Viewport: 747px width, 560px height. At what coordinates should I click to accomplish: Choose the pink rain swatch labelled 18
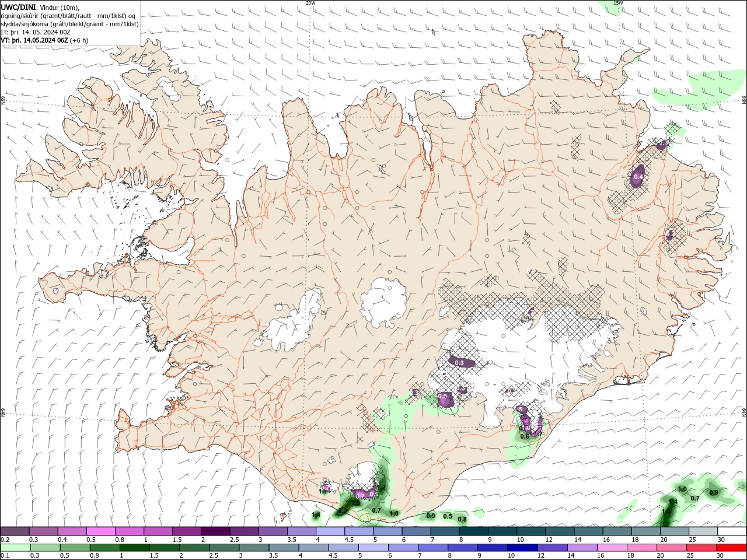click(641, 548)
